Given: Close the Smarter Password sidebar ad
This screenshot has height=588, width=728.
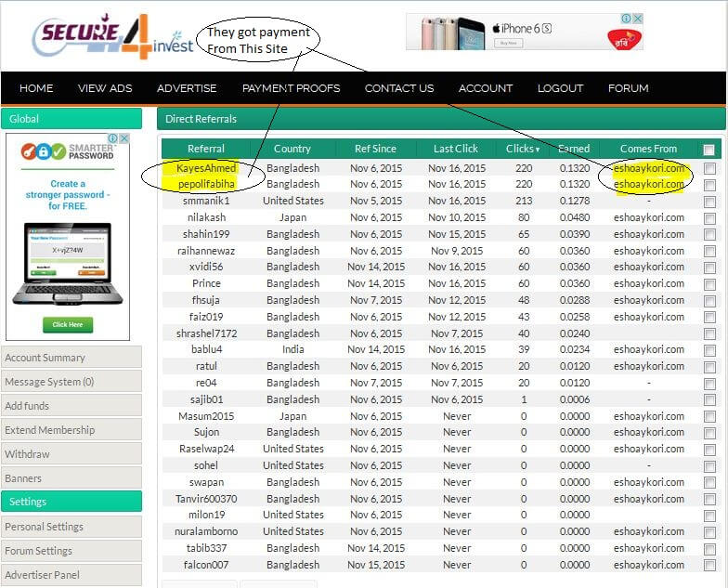Looking at the screenshot, I should point(124,138).
